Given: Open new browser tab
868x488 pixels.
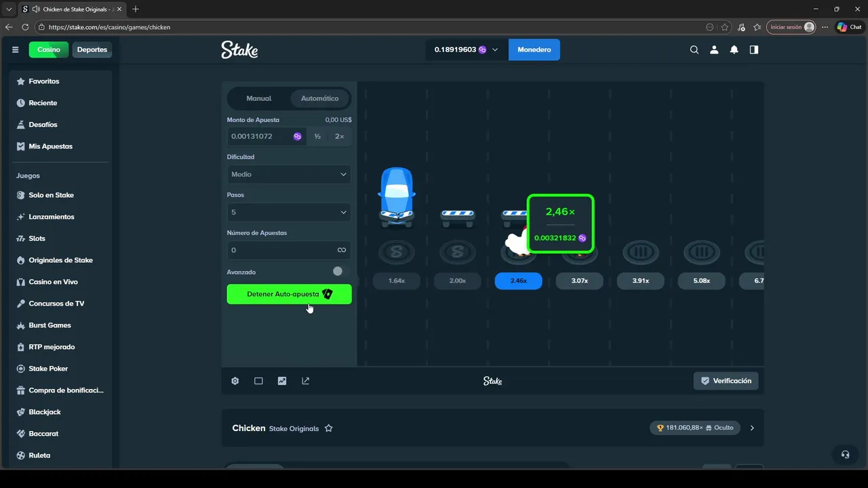Looking at the screenshot, I should coord(136,9).
